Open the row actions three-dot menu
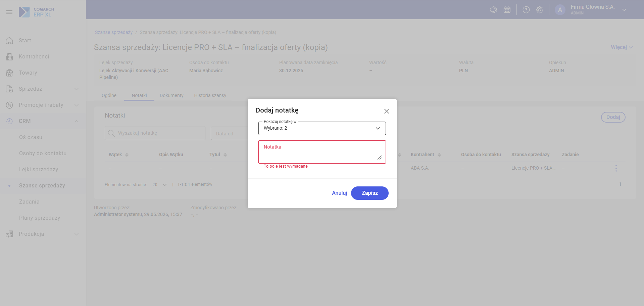644x306 pixels. [x=616, y=168]
